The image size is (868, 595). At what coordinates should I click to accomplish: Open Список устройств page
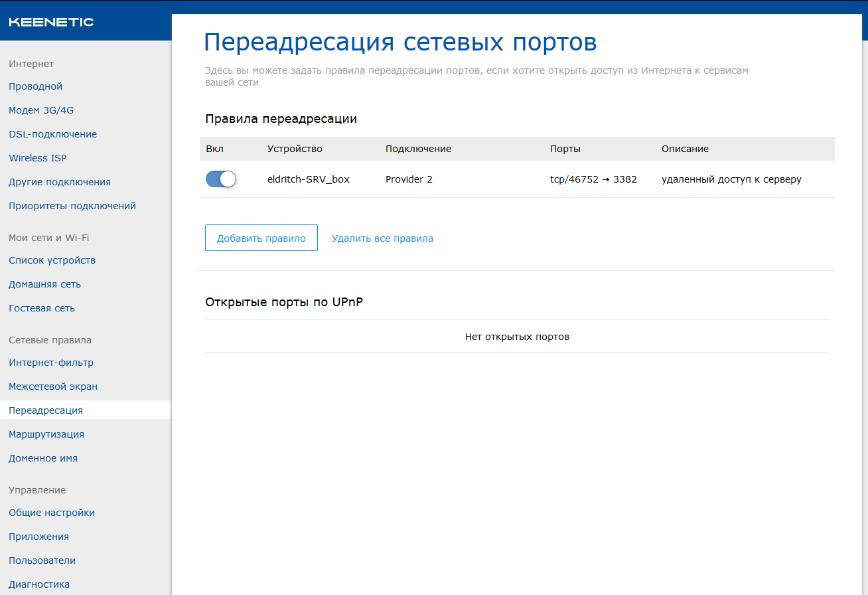click(x=52, y=260)
